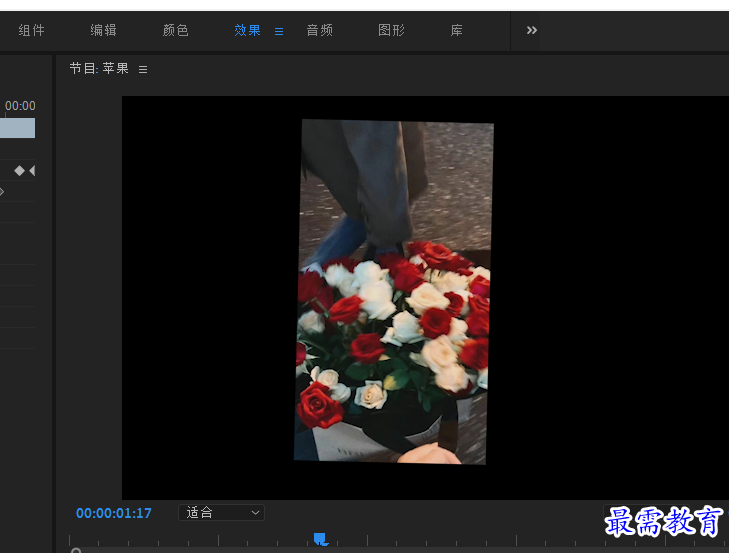Click the 节目: 苹果 panel title
Image resolution: width=729 pixels, height=553 pixels.
point(99,69)
